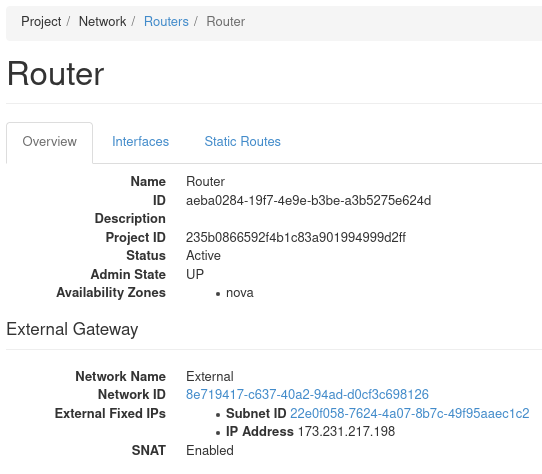
Task: Click the router ID value aeba0284
Action: click(308, 201)
